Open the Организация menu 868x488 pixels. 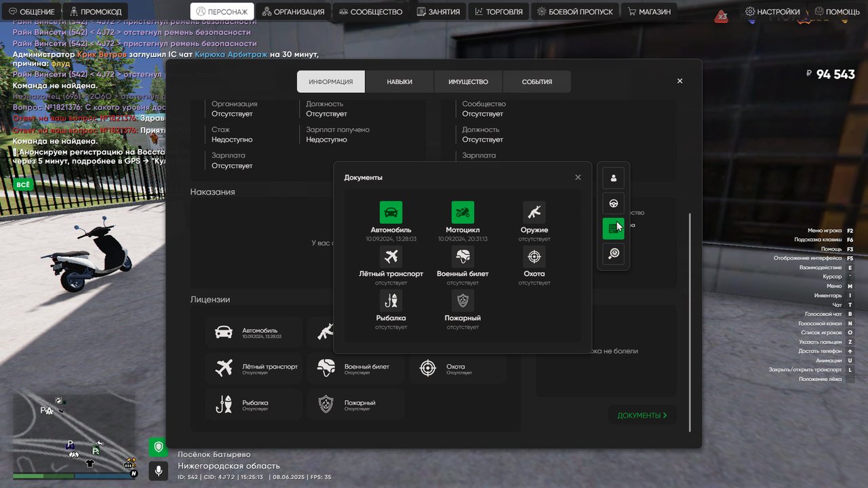pyautogui.click(x=294, y=12)
